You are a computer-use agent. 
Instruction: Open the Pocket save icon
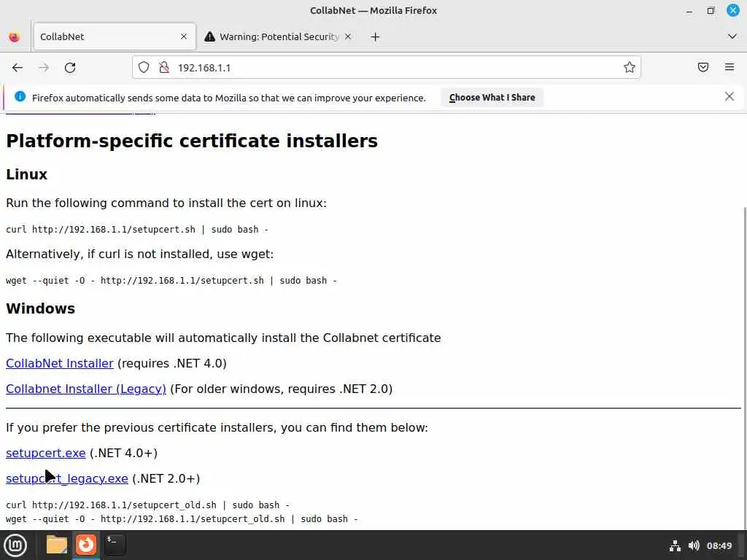tap(703, 67)
